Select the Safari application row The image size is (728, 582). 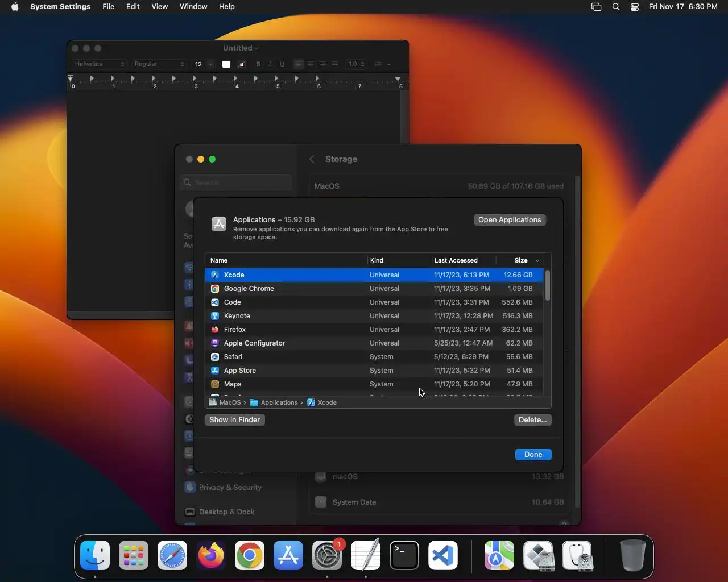click(374, 357)
